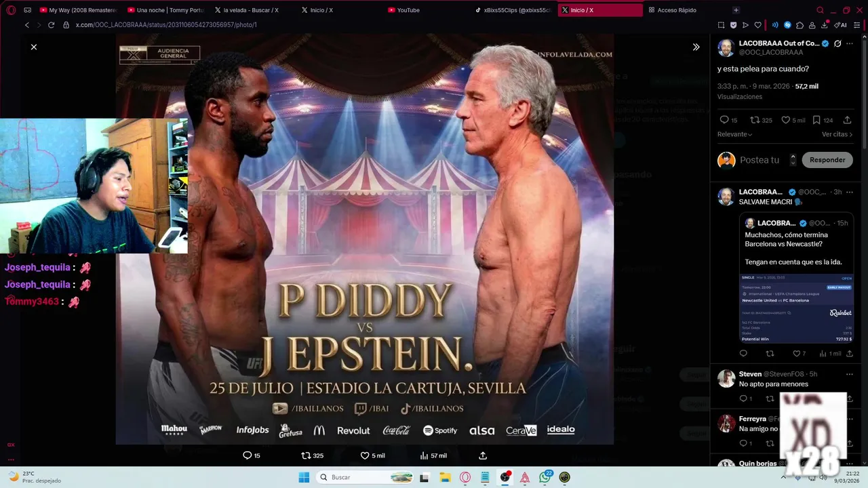Reply to Steven's No apto para menores comment
Image resolution: width=868 pixels, height=488 pixels.
pyautogui.click(x=745, y=399)
